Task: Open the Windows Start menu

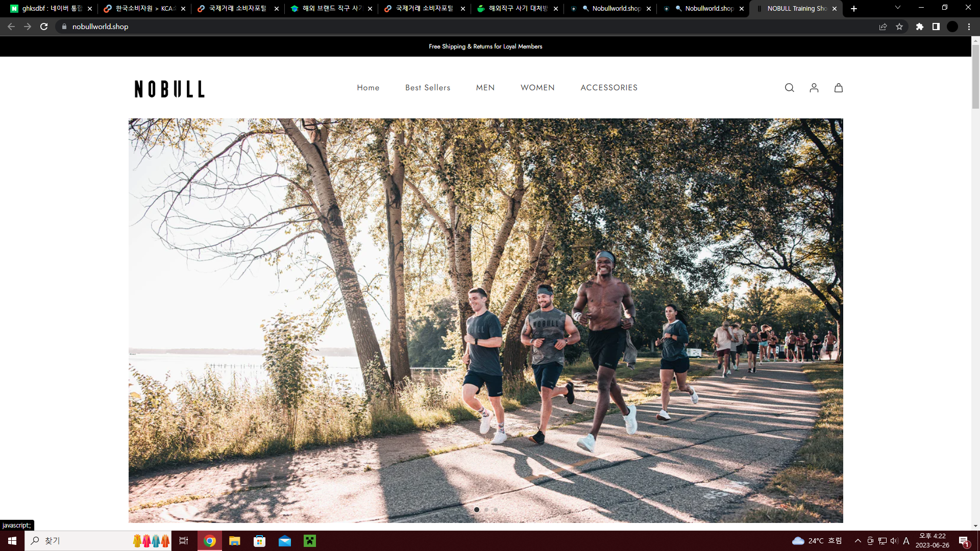Action: pyautogui.click(x=12, y=541)
